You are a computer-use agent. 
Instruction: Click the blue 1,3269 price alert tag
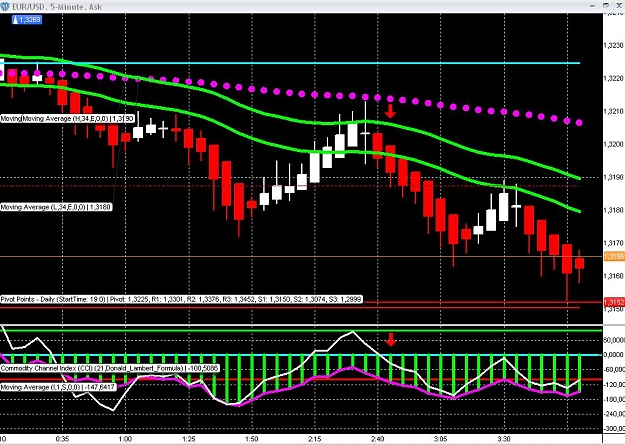pyautogui.click(x=27, y=19)
